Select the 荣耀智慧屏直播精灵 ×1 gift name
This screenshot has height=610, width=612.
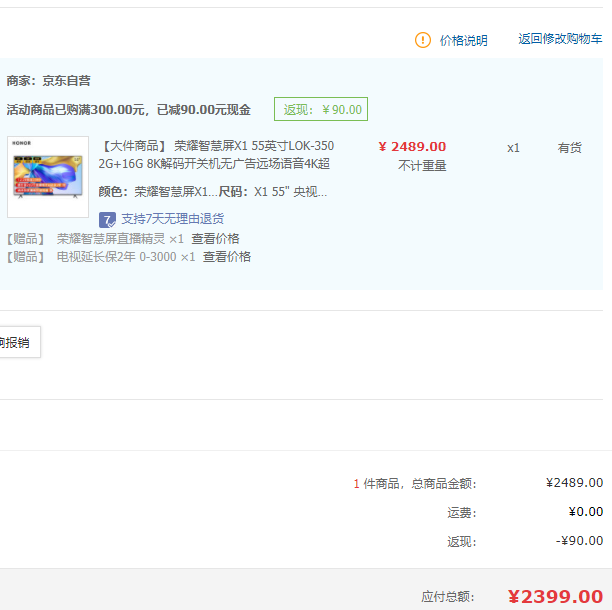120,239
